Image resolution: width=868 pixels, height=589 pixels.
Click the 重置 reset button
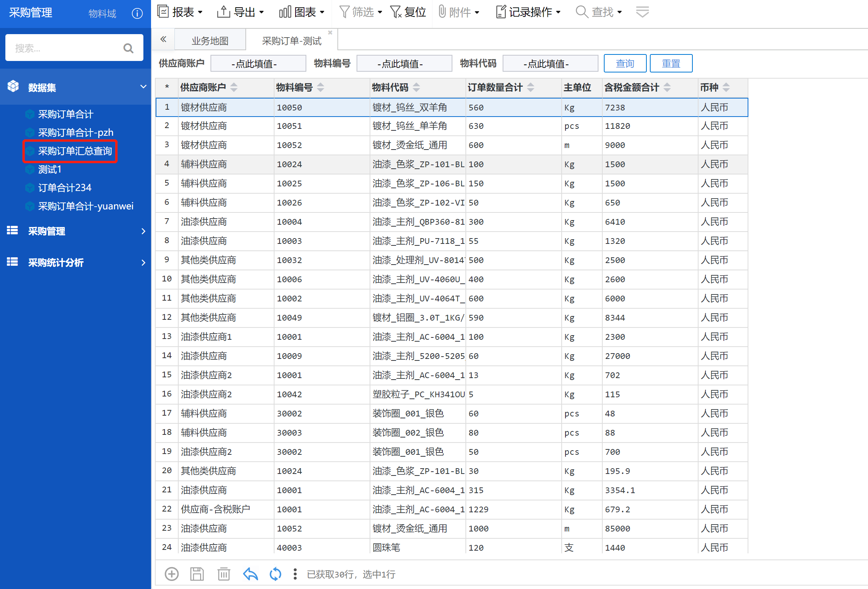[x=671, y=63]
